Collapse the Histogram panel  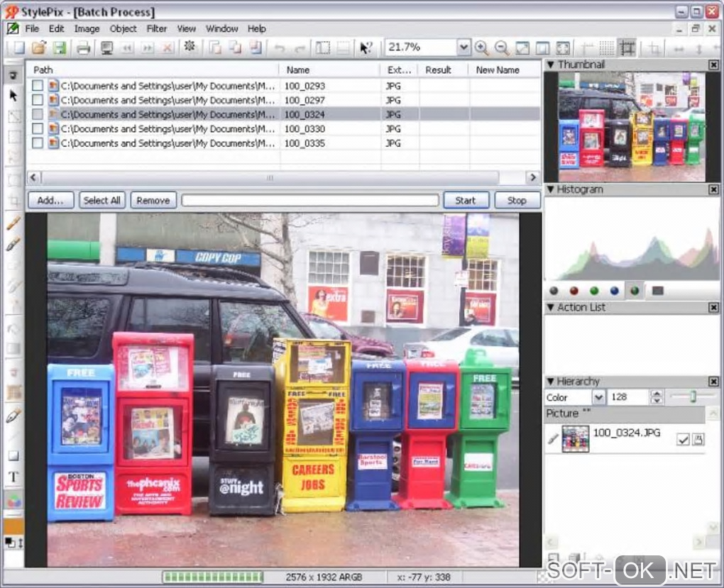pos(550,189)
